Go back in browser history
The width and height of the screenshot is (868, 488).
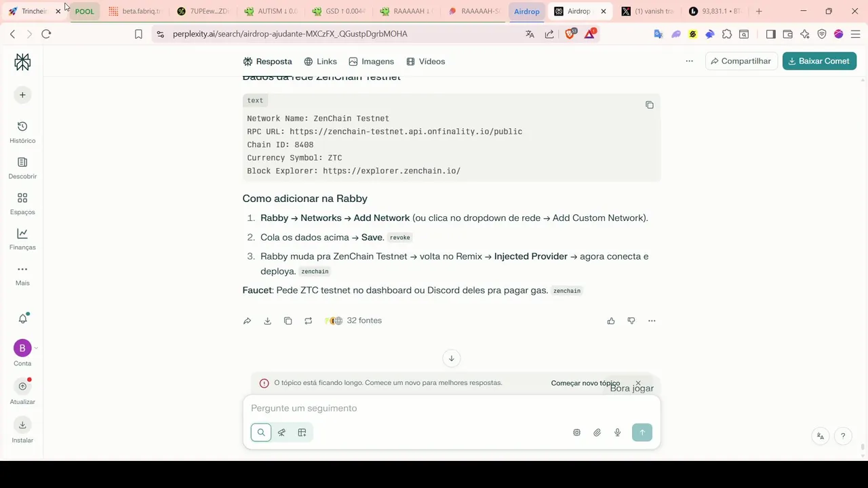(12, 34)
